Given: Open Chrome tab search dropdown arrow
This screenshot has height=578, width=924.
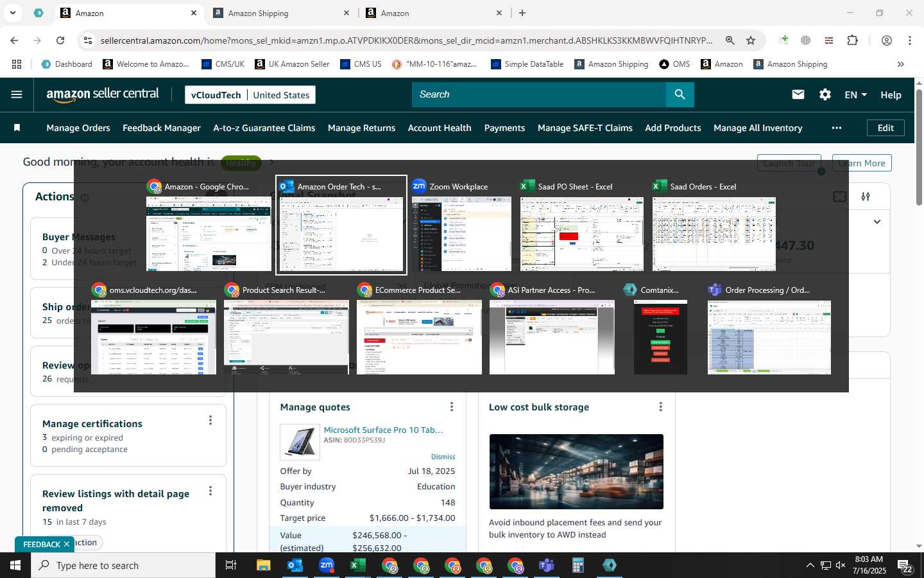Looking at the screenshot, I should (x=13, y=13).
